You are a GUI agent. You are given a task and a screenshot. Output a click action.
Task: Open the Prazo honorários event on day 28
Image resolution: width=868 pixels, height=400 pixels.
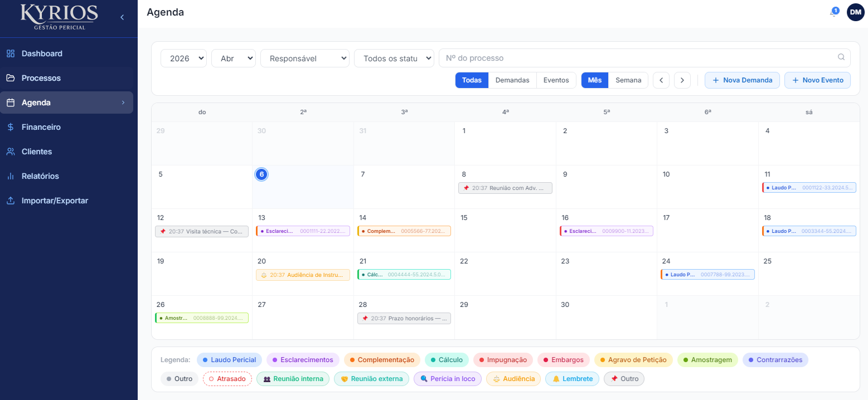[x=404, y=318]
